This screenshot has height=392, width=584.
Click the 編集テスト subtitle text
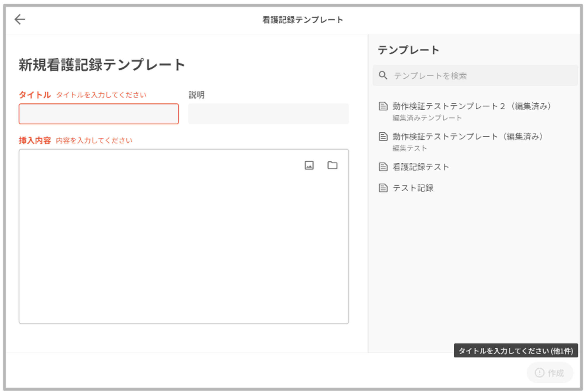tap(409, 148)
